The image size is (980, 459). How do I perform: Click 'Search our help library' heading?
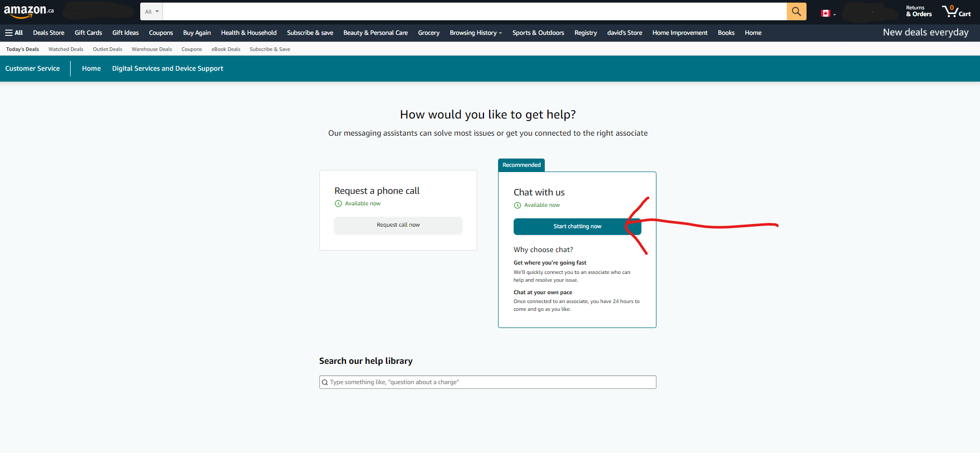[x=366, y=361]
